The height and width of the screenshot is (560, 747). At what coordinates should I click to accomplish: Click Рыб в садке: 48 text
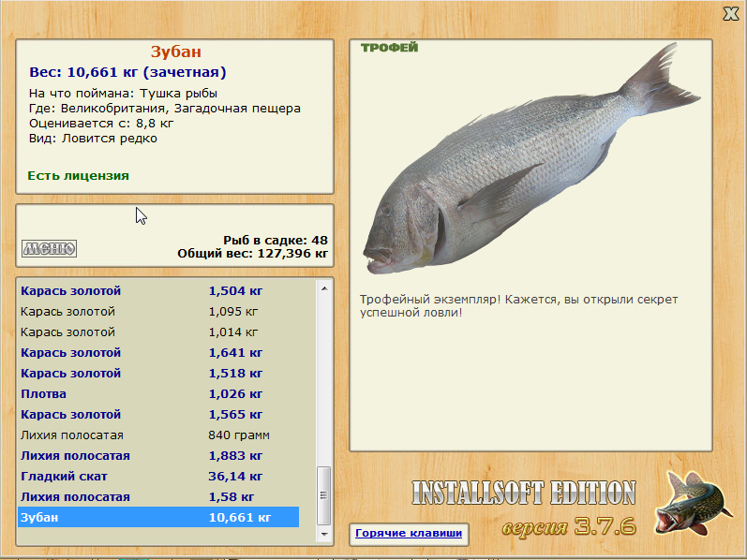tap(276, 240)
